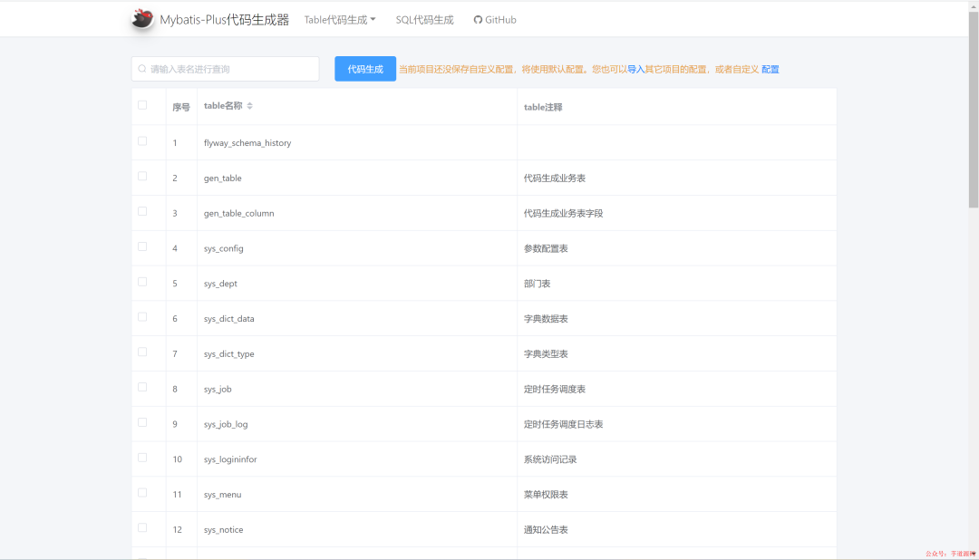Select the checkbox for sys_config row

point(141,247)
